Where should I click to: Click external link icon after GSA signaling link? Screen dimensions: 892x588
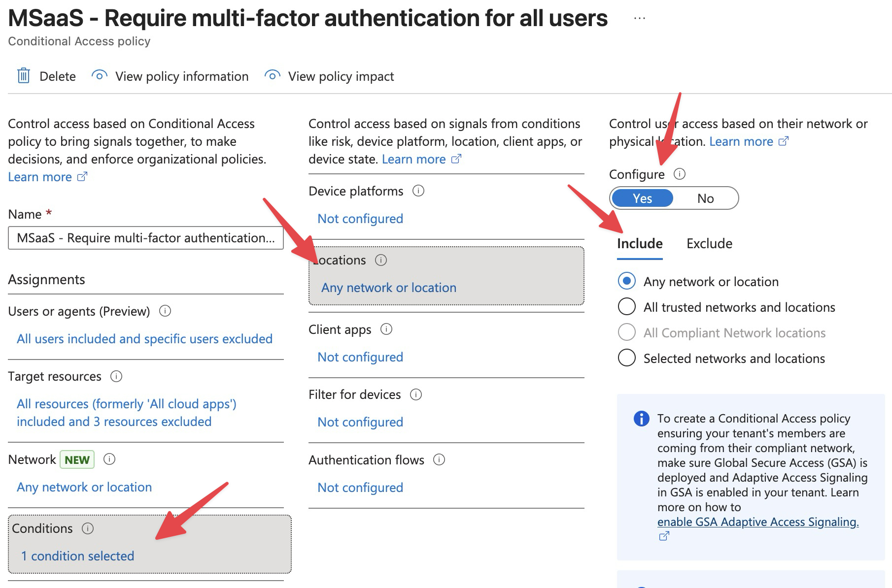[x=664, y=536]
